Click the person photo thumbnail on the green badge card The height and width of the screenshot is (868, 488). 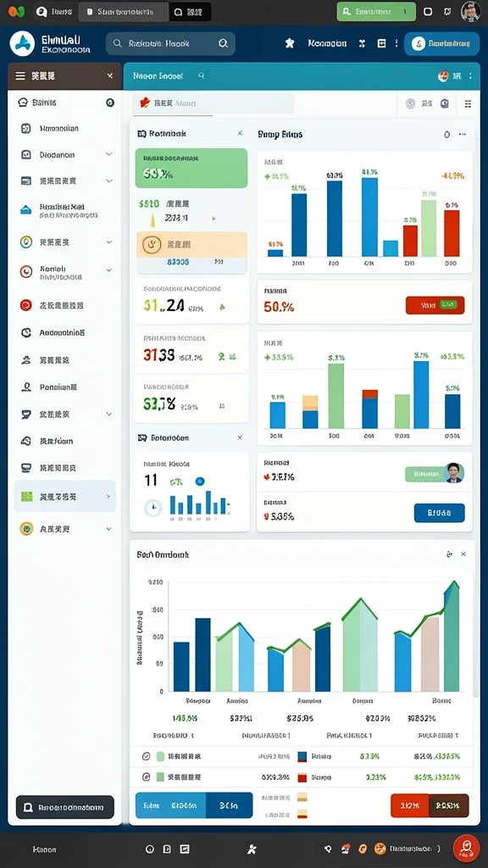click(454, 473)
